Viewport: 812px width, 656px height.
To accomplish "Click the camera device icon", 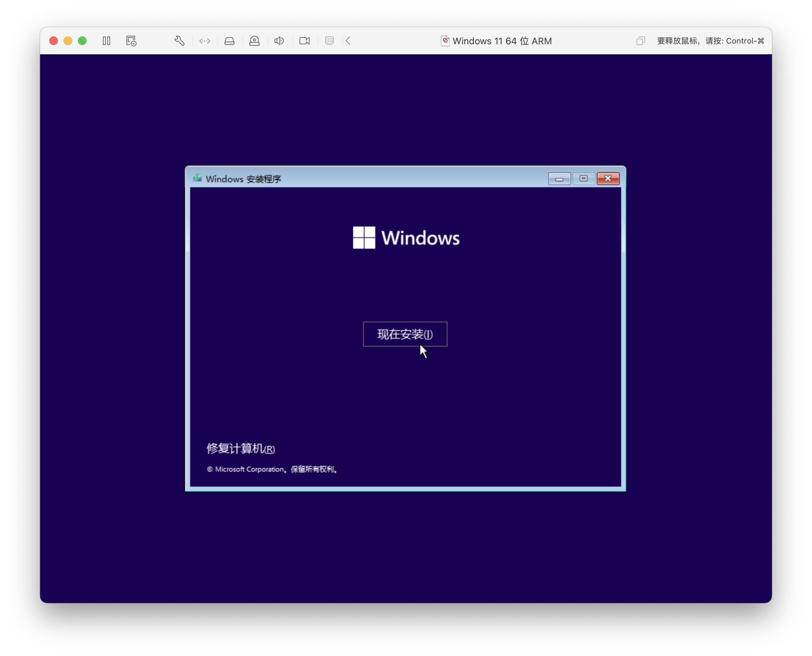I will coord(304,41).
